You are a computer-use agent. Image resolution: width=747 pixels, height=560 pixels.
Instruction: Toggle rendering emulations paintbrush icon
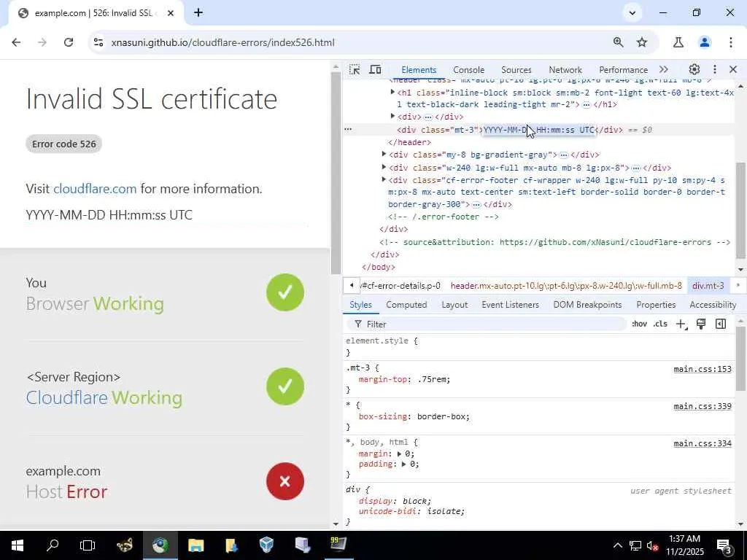click(701, 324)
